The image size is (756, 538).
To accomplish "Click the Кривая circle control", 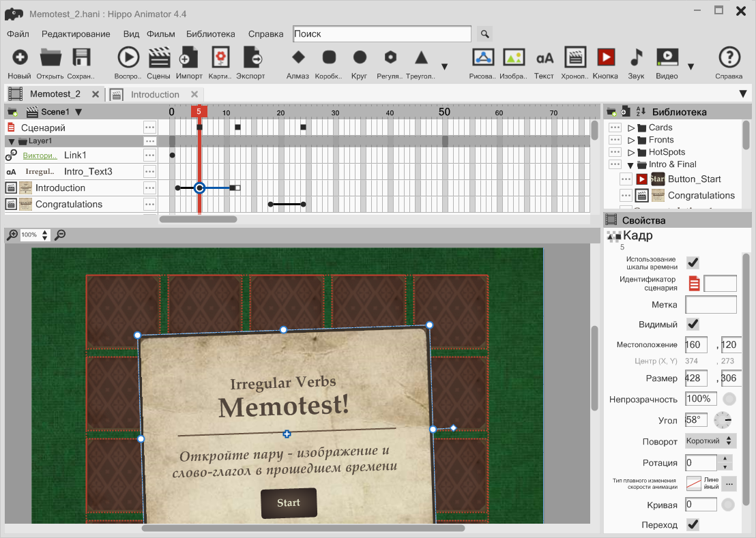I will click(728, 505).
